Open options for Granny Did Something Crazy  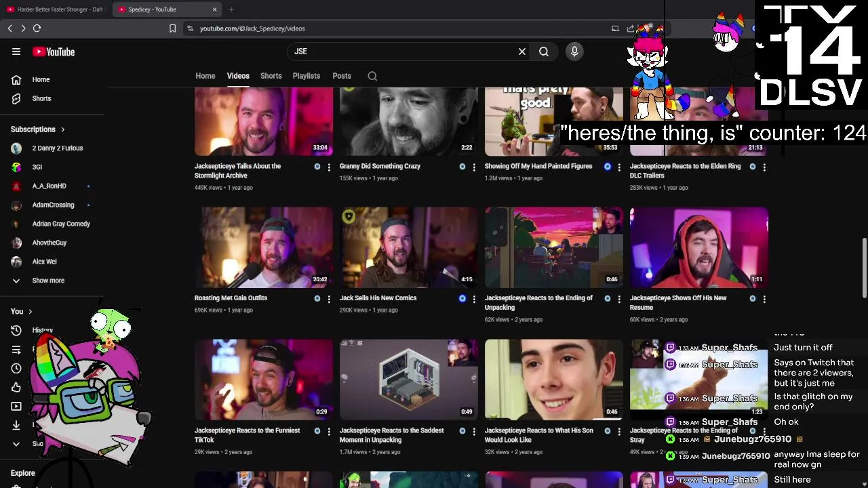click(474, 167)
